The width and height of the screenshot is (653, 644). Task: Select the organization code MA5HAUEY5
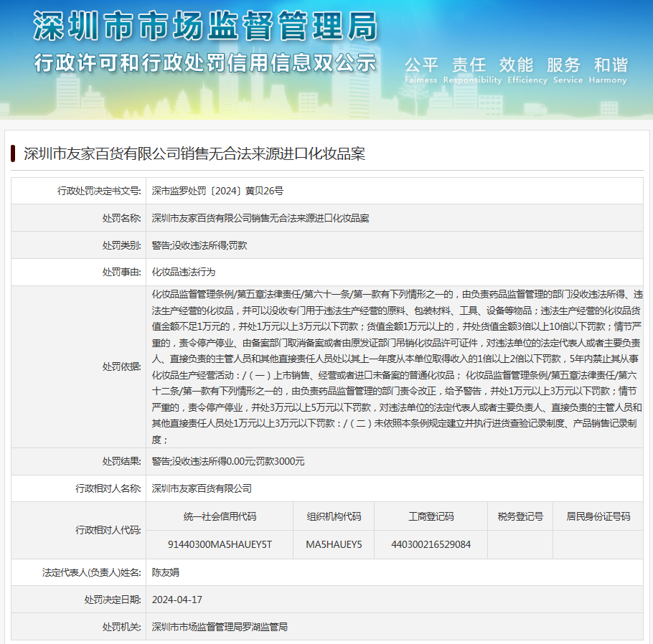click(x=334, y=544)
